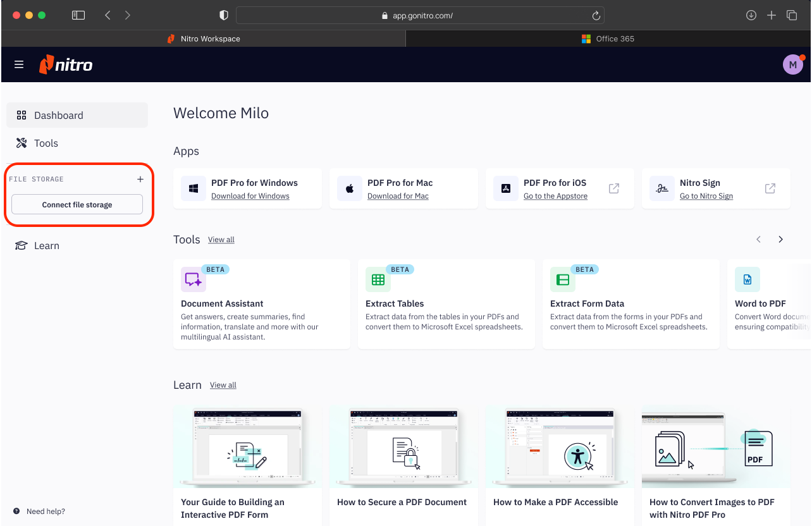Select the Extract Tables tool icon
Screen dimensions: 812x526
pyautogui.click(x=378, y=279)
